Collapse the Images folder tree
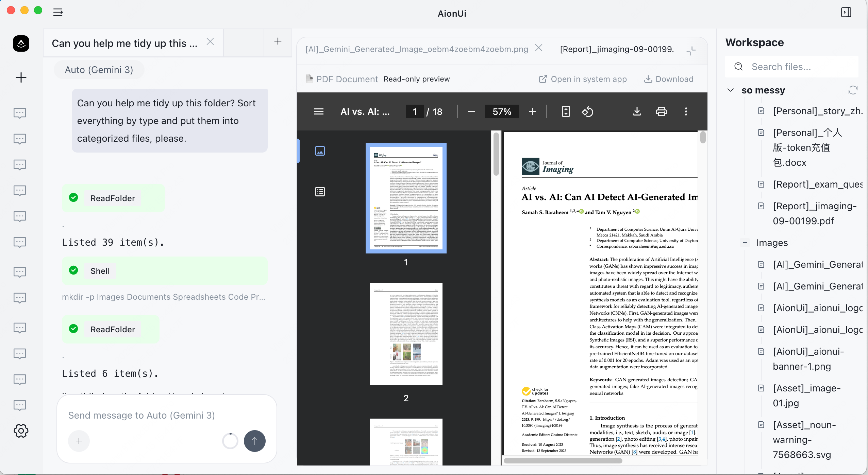Screen dimensions: 868x475 pos(745,243)
